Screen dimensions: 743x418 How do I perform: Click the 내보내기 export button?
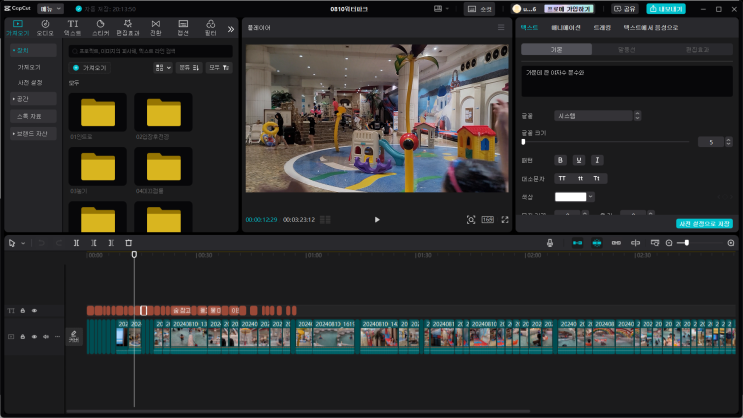point(666,8)
